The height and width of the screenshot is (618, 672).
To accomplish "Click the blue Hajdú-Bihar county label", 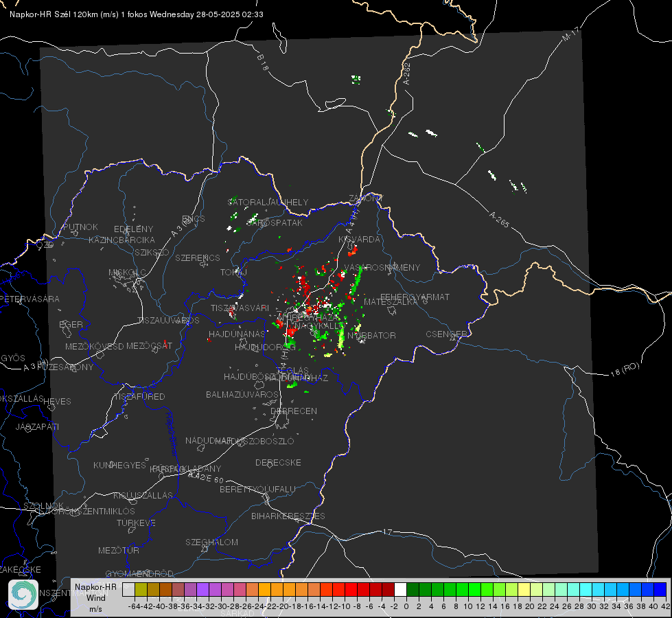I will (x=171, y=434).
